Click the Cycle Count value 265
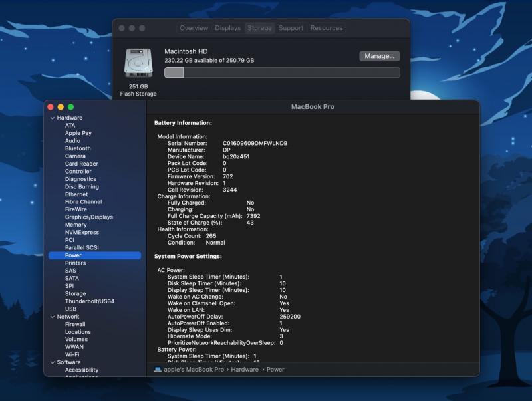Viewport: 532px width, 401px height. [211, 236]
